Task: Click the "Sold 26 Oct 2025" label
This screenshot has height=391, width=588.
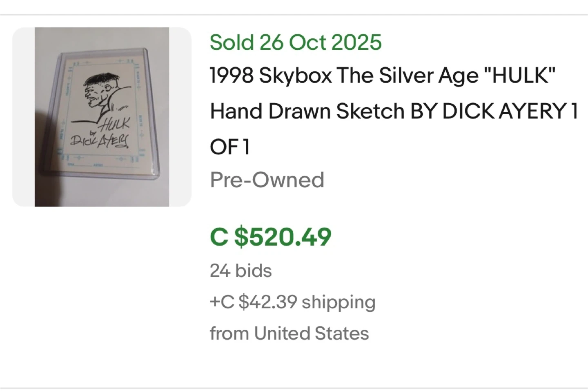Action: point(296,42)
